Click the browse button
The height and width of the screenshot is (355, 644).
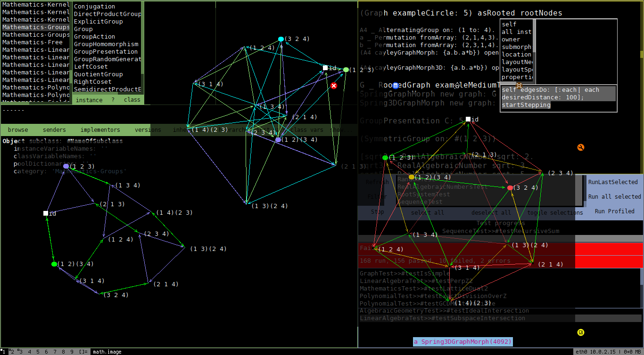click(x=18, y=130)
